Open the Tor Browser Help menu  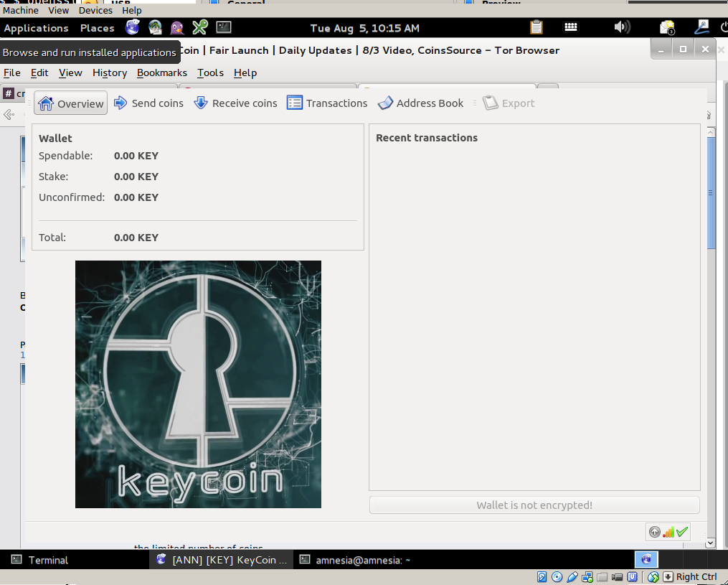coord(245,73)
